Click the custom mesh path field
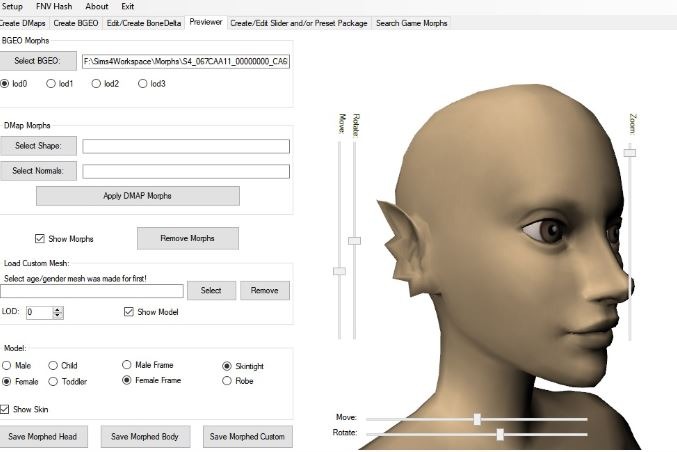Image resolution: width=677 pixels, height=452 pixels. point(92,291)
